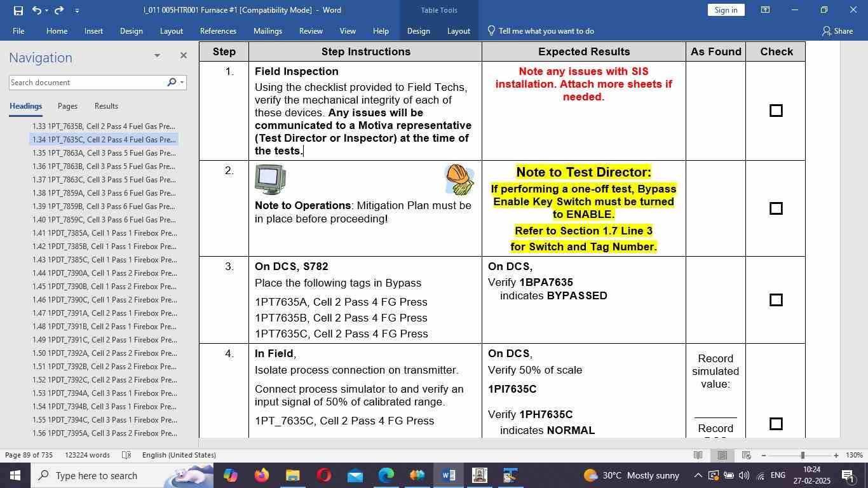Click the Sign in button
Viewport: 868px width, 488px height.
point(726,10)
